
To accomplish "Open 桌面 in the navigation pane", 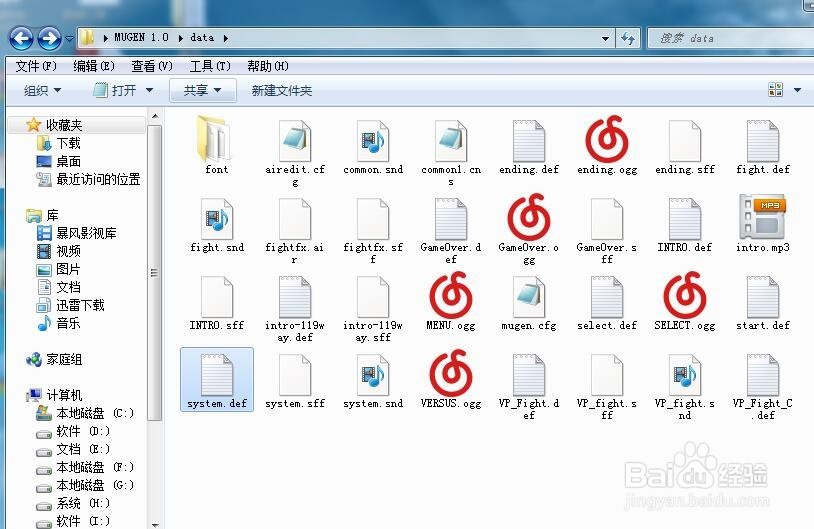I will click(68, 161).
